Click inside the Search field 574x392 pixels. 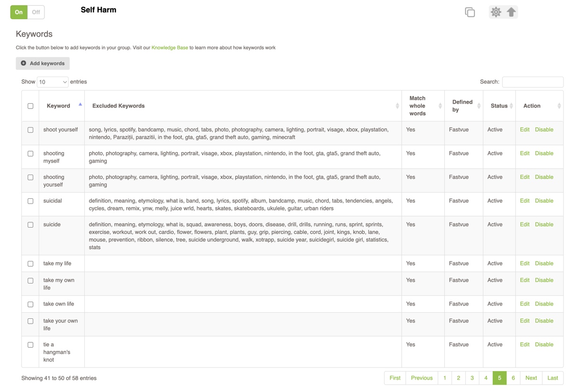click(x=532, y=82)
